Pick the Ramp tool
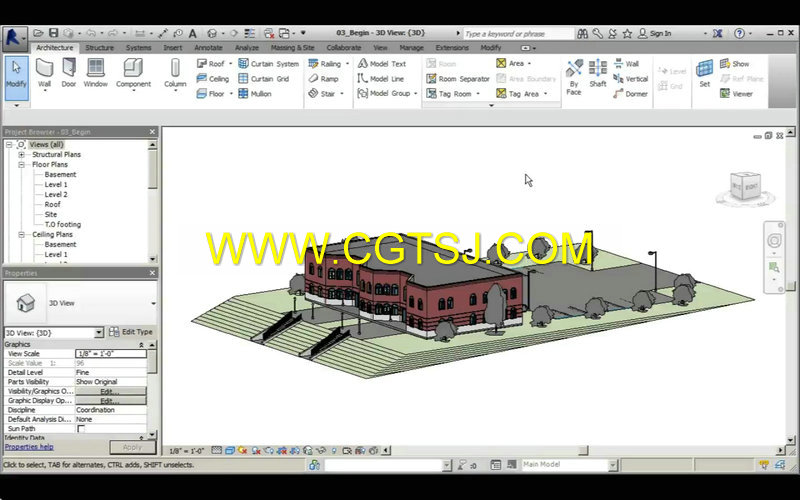Screen dimensions: 800x500 [323, 79]
